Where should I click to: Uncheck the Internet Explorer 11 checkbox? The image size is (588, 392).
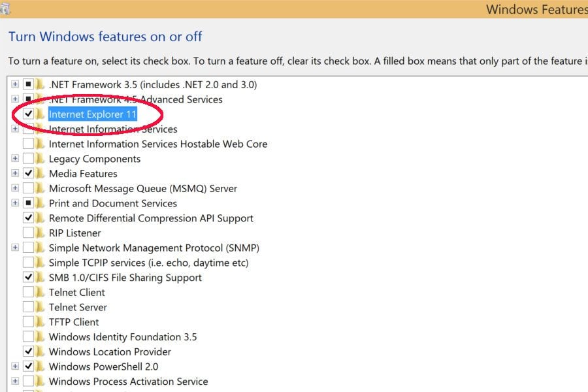(29, 114)
